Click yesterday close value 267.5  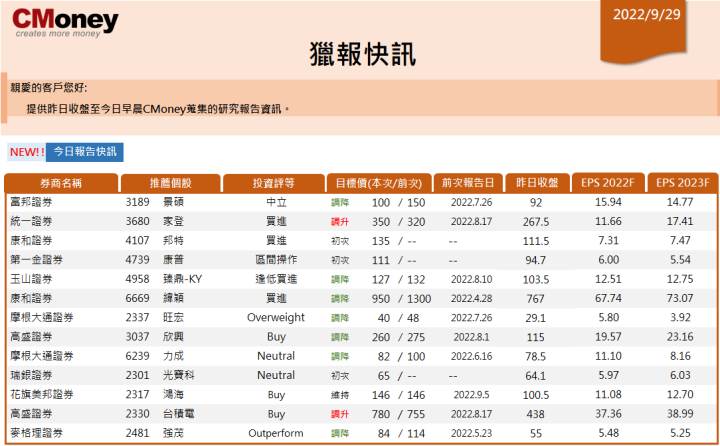536,222
